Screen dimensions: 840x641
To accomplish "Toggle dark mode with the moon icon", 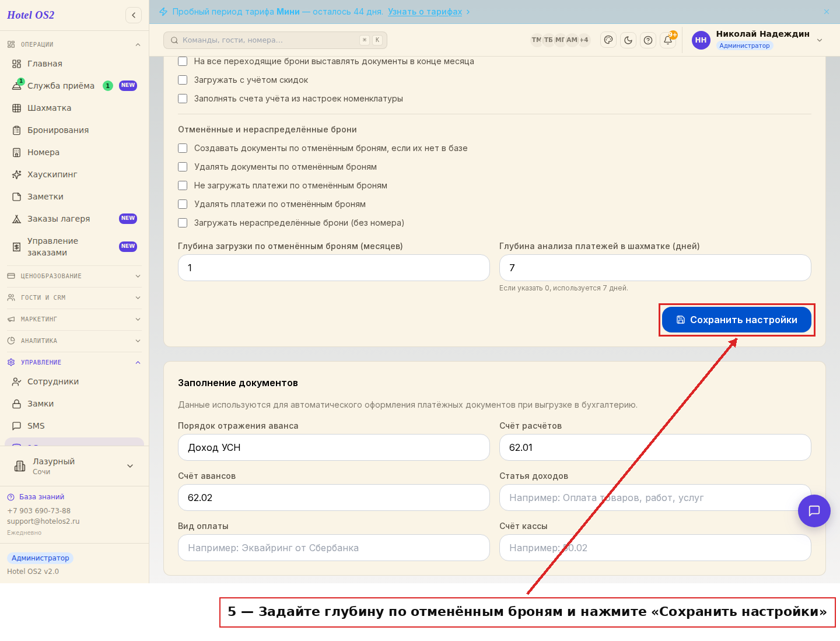I will (x=628, y=40).
